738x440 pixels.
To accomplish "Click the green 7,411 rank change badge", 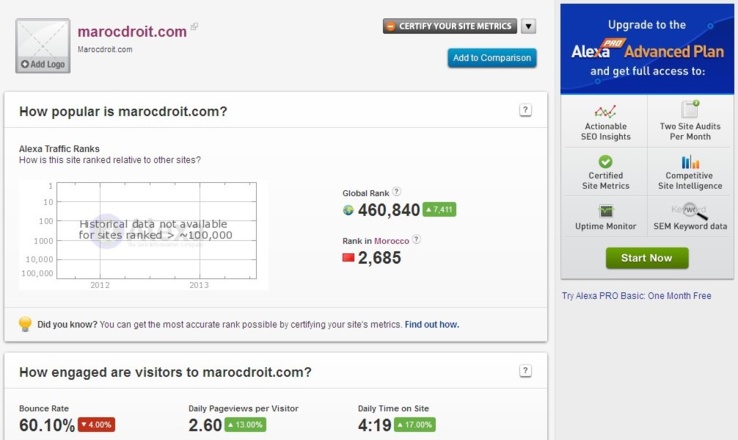I will (x=439, y=209).
